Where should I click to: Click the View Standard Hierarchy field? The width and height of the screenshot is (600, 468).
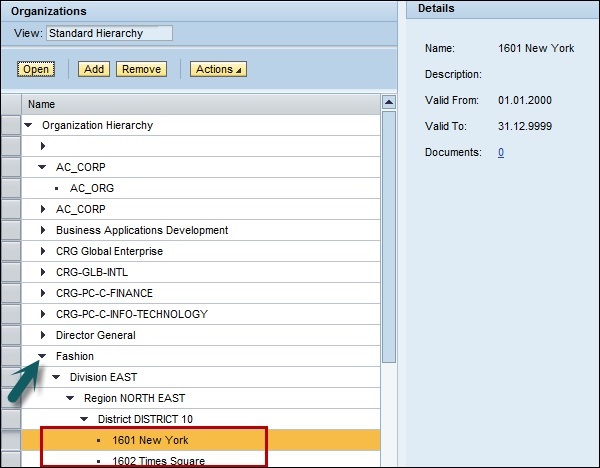coord(109,33)
